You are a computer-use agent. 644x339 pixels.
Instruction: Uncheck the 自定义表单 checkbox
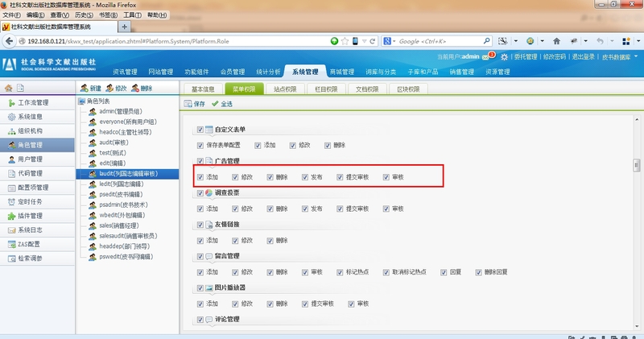[x=200, y=130]
